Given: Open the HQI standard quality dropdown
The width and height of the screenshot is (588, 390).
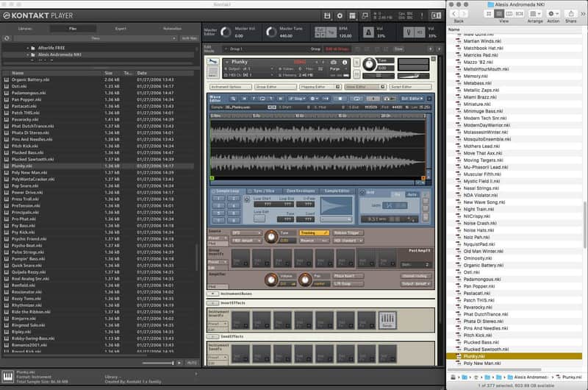Looking at the screenshot, I should (348, 241).
